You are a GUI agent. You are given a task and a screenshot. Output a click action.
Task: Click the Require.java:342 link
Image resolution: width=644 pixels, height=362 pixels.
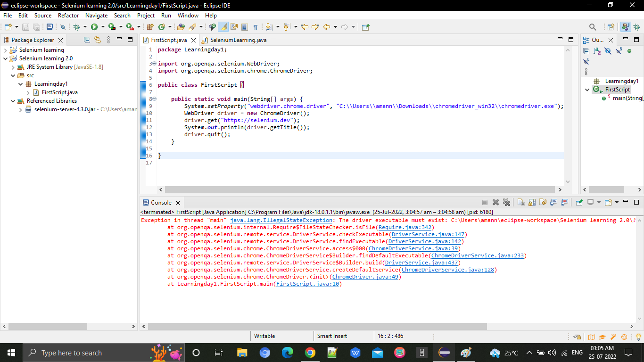[x=405, y=227]
